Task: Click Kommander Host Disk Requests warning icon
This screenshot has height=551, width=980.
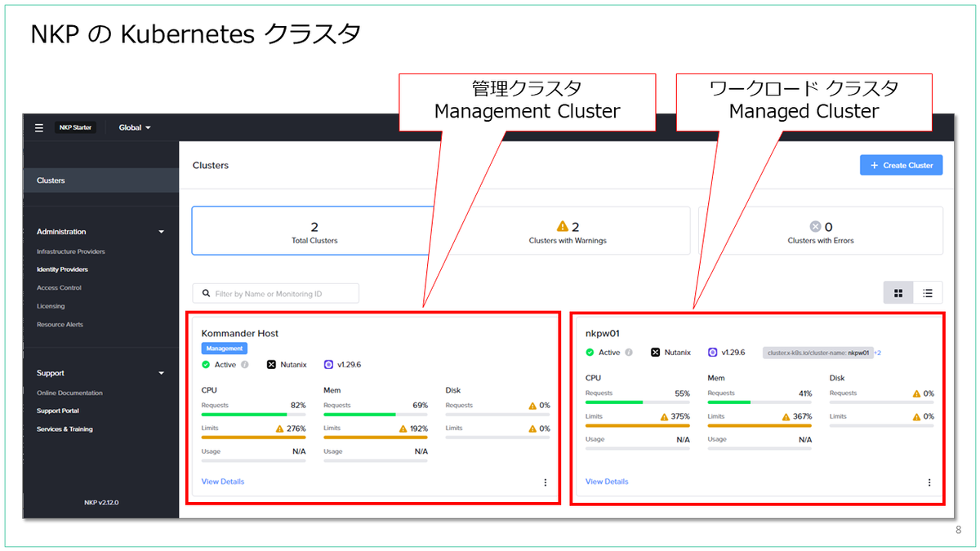Action: (x=532, y=405)
